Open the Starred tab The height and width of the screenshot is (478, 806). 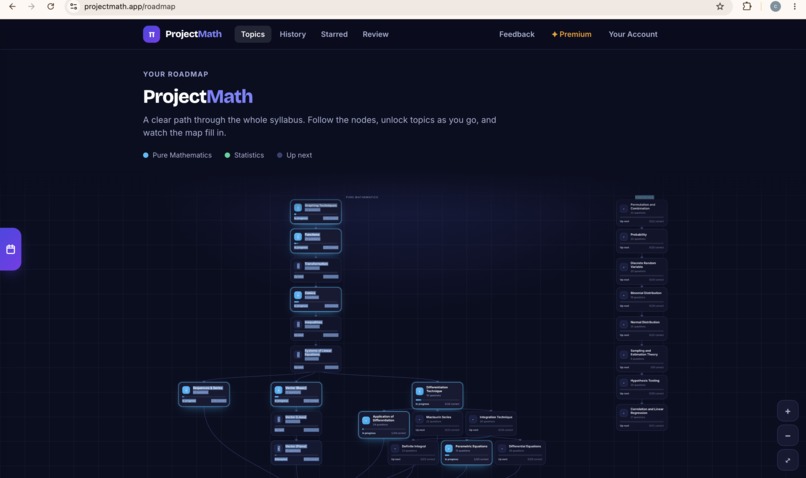pos(334,34)
